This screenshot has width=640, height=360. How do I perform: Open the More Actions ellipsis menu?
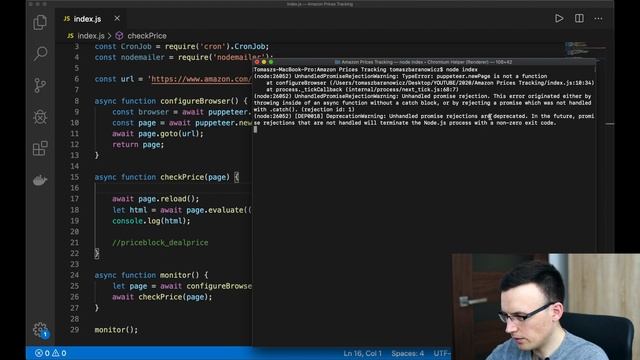(598, 18)
